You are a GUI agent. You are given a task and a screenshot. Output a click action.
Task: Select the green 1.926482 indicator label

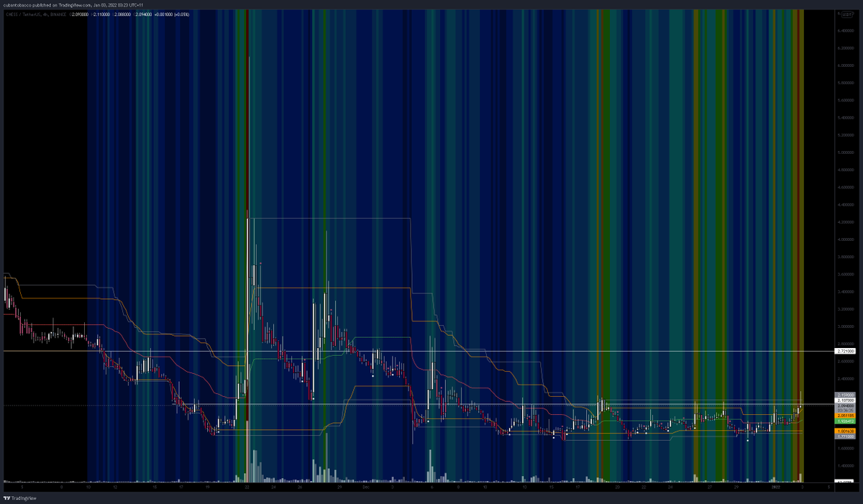[x=845, y=421]
